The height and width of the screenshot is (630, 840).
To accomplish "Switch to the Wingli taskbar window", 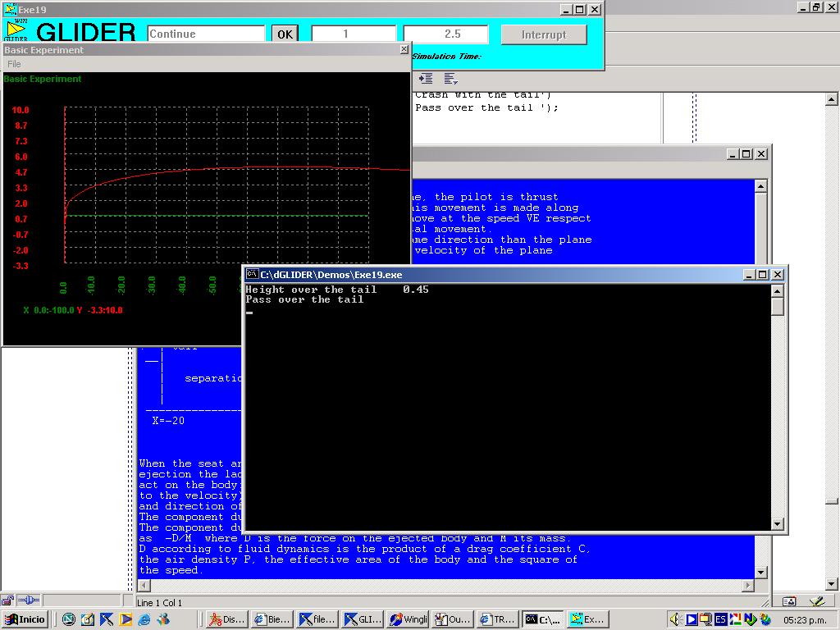I will tap(408, 619).
